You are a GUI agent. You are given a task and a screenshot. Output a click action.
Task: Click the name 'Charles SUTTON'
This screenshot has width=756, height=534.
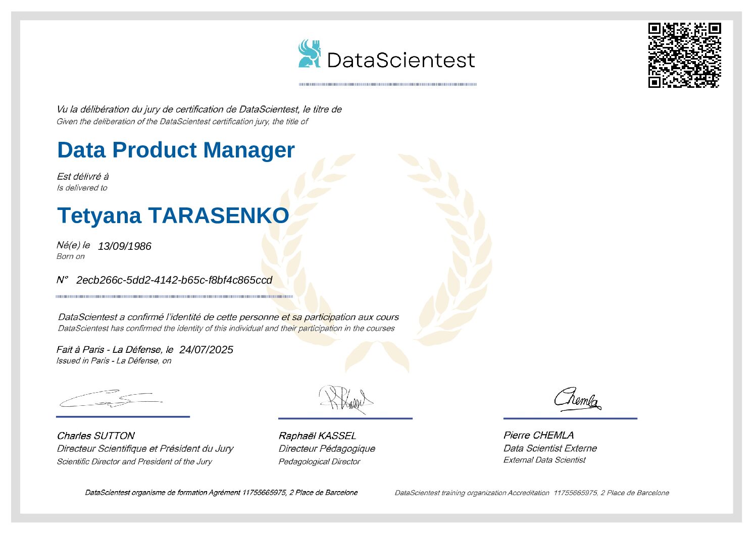[x=96, y=436]
